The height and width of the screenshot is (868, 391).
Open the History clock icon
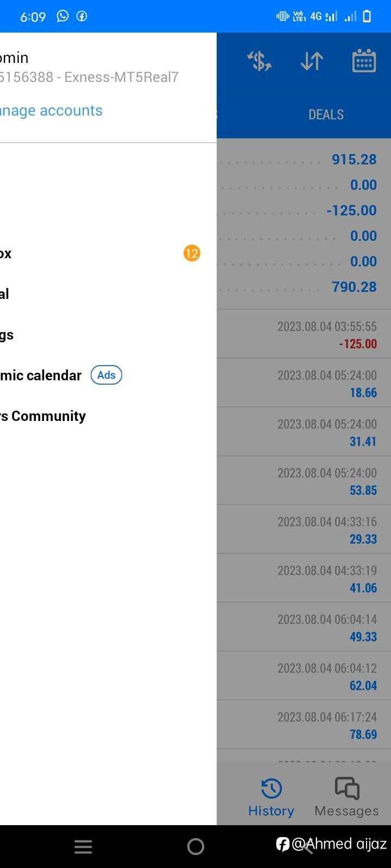271,789
